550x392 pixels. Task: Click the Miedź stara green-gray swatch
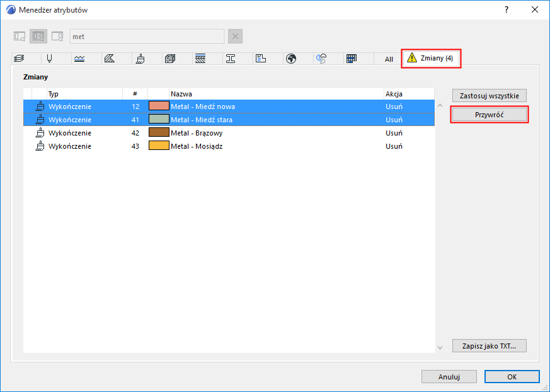[x=159, y=119]
